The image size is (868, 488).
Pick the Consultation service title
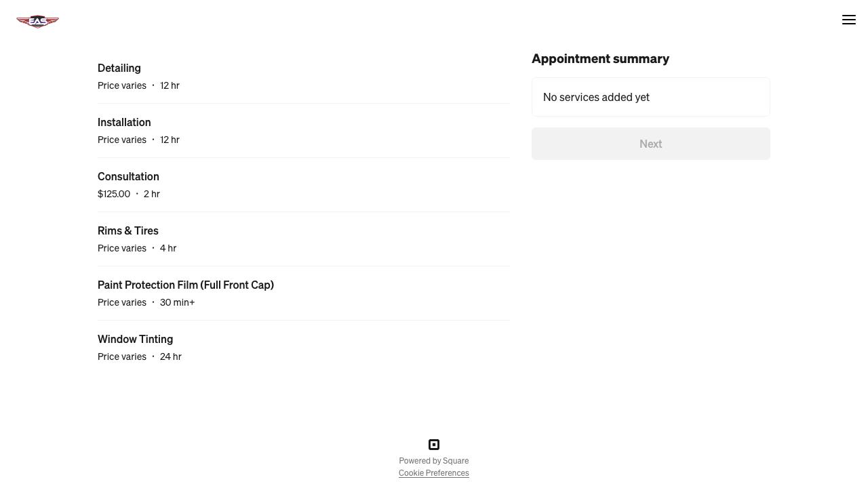128,176
